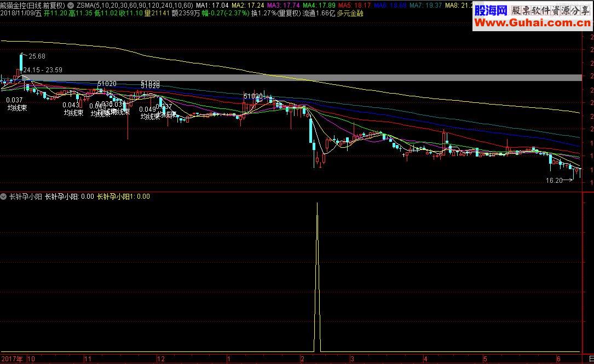Click the 24.15 - 23.59 gap label
Screen dimensions: 594x364
[x=43, y=70]
